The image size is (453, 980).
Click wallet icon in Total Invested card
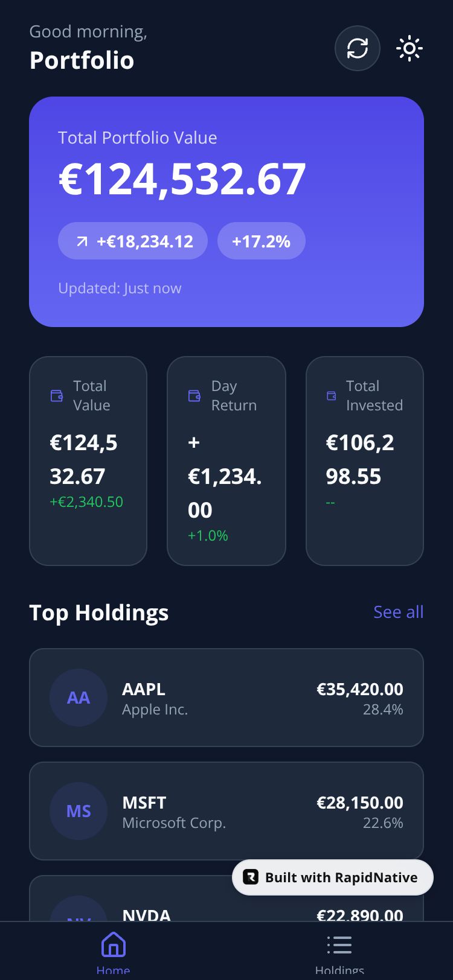(x=332, y=396)
